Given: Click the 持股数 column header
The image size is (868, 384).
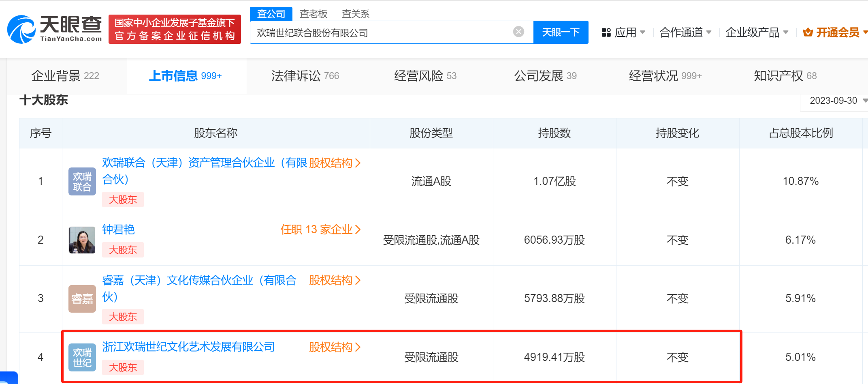Looking at the screenshot, I should pos(554,133).
